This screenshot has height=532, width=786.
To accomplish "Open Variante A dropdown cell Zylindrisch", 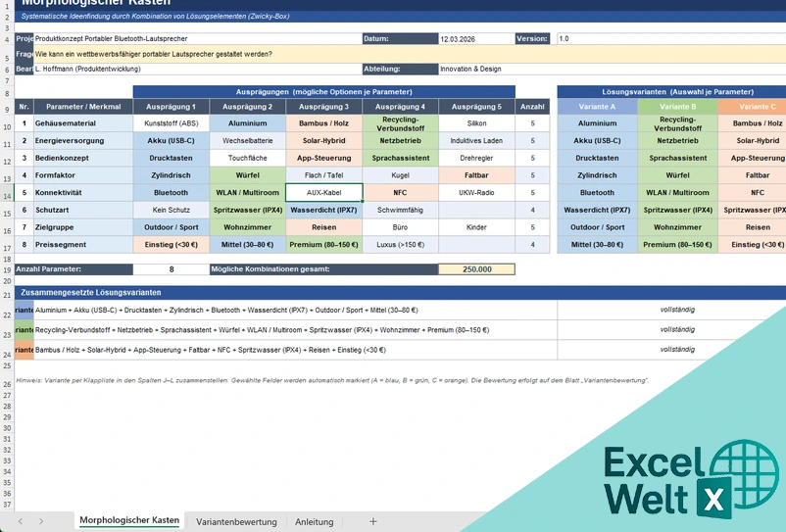I will click(x=597, y=175).
